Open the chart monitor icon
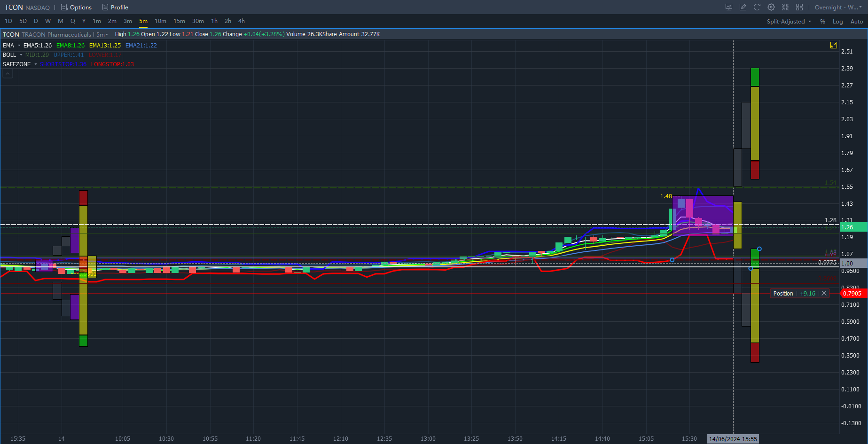Image resolution: width=868 pixels, height=444 pixels. point(729,7)
